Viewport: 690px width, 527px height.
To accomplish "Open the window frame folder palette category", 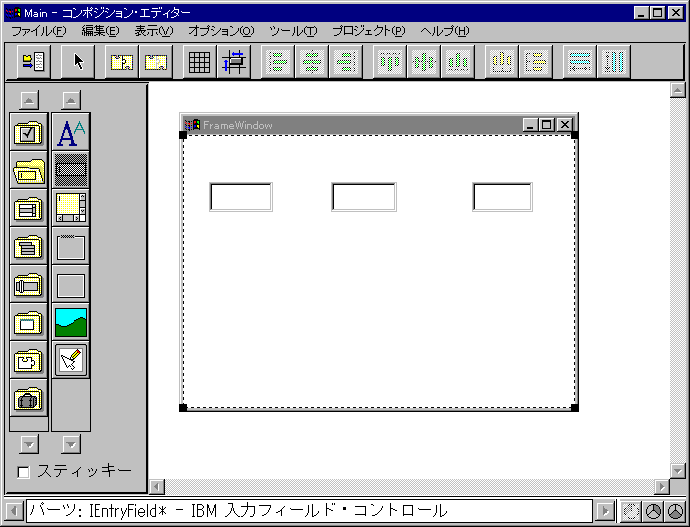I will [29, 323].
